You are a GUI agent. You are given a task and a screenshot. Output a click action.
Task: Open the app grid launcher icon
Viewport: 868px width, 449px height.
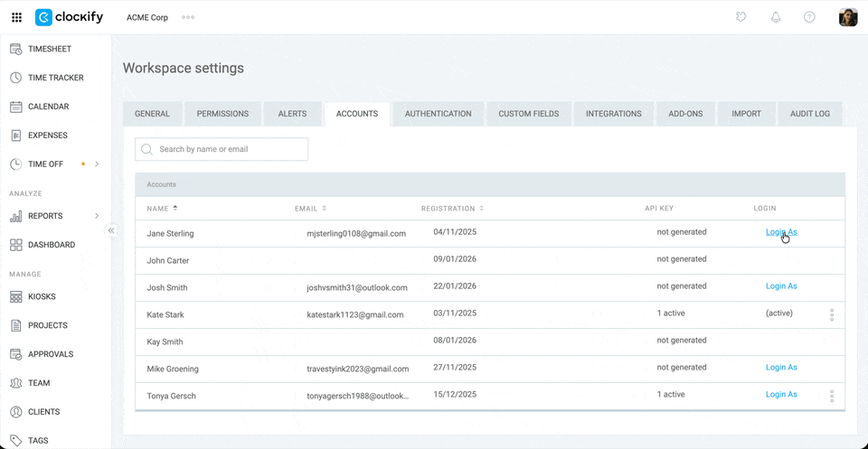pos(16,17)
